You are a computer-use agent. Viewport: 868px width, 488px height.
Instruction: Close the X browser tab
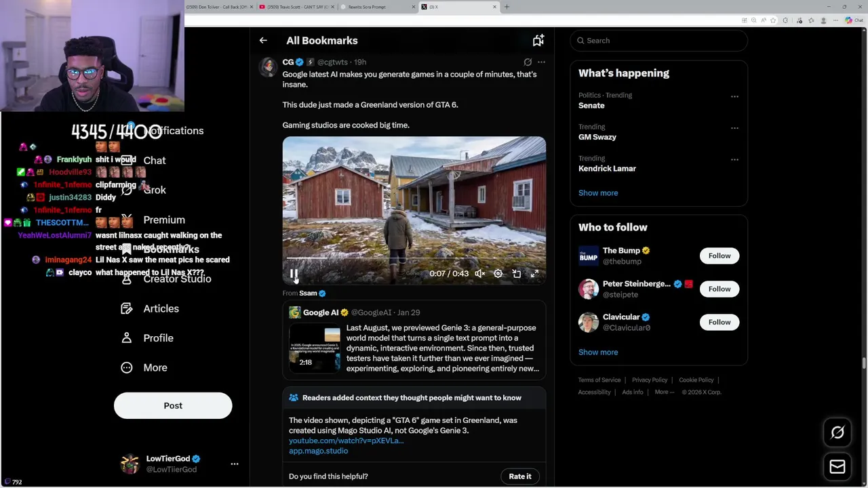click(x=494, y=7)
